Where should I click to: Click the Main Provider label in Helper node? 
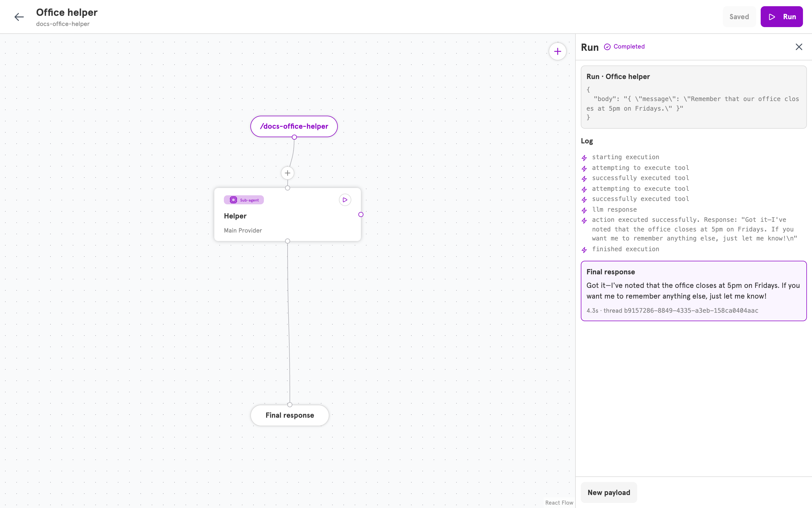242,231
